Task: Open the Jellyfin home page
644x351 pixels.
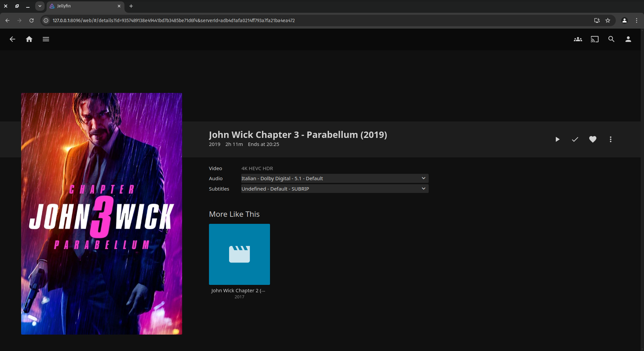Action: click(x=29, y=39)
